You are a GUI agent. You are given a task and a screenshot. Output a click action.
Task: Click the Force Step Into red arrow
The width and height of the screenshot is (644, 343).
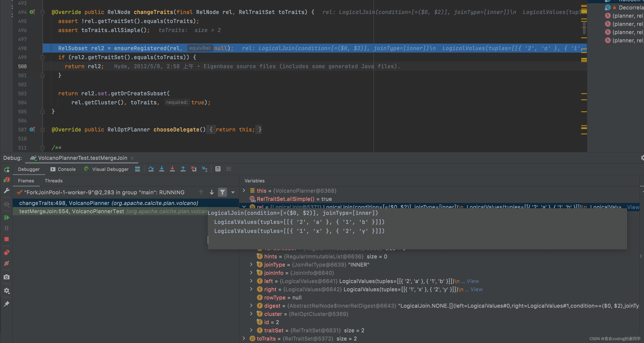pyautogui.click(x=172, y=169)
